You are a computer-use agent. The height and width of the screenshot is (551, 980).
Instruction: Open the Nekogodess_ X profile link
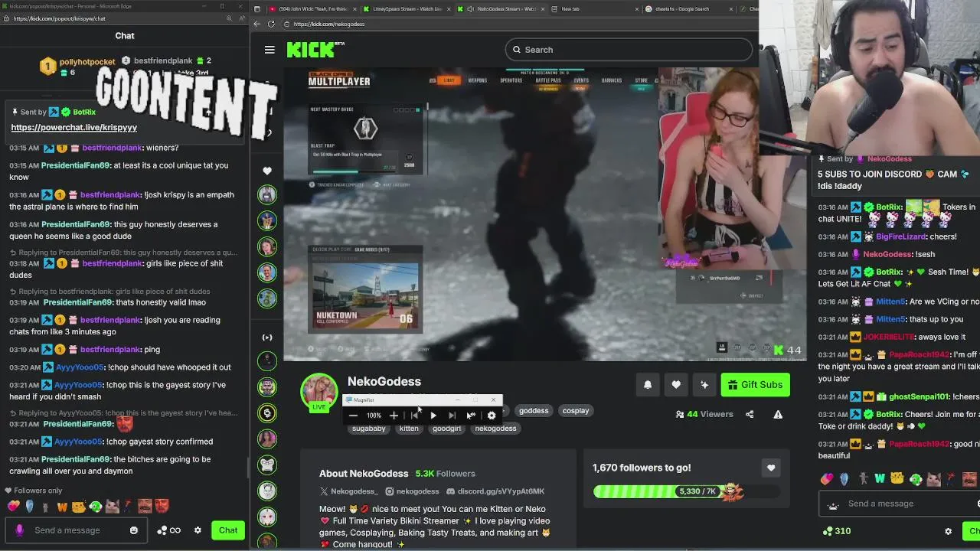(x=349, y=491)
